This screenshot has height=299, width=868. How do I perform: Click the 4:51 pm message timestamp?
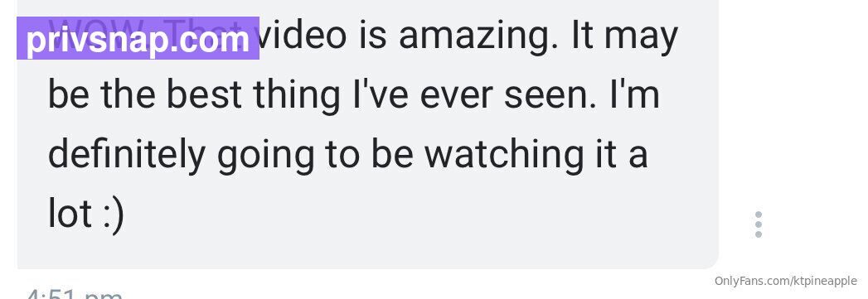point(74,293)
